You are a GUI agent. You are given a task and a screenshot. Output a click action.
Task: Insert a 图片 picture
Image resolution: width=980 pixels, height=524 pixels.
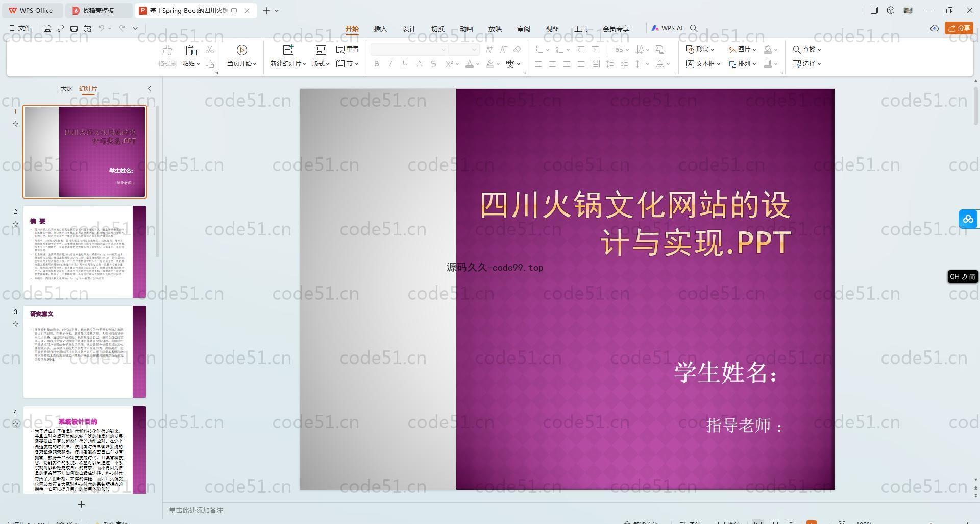[742, 50]
